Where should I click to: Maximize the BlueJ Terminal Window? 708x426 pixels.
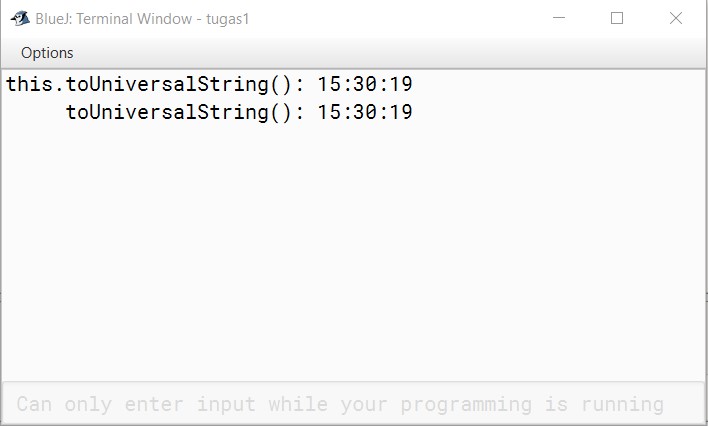[617, 18]
